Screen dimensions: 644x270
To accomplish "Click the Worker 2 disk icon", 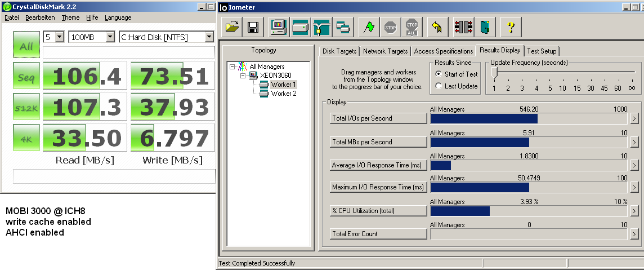I will pos(263,93).
